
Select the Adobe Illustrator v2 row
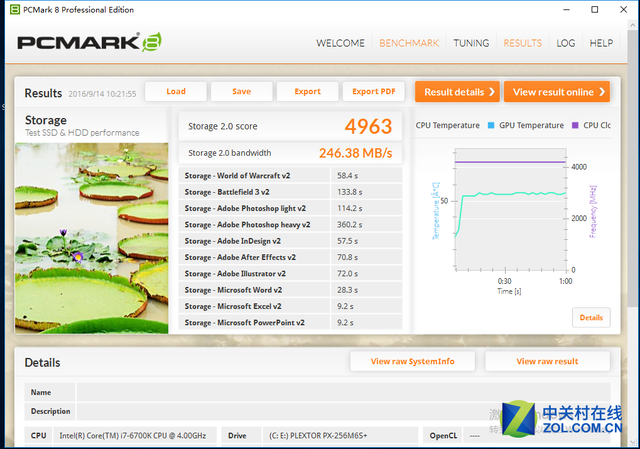[290, 273]
